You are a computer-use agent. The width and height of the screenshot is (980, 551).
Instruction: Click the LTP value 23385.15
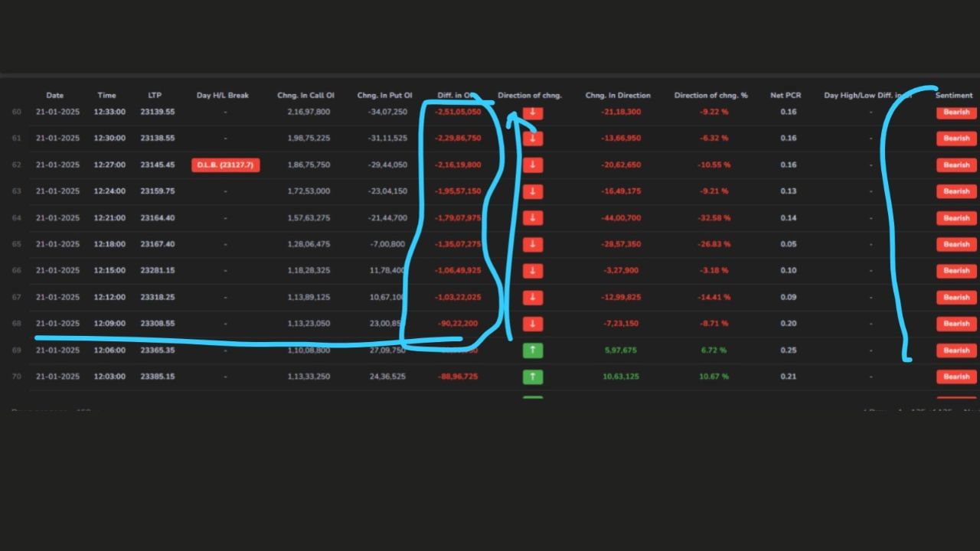(158, 377)
